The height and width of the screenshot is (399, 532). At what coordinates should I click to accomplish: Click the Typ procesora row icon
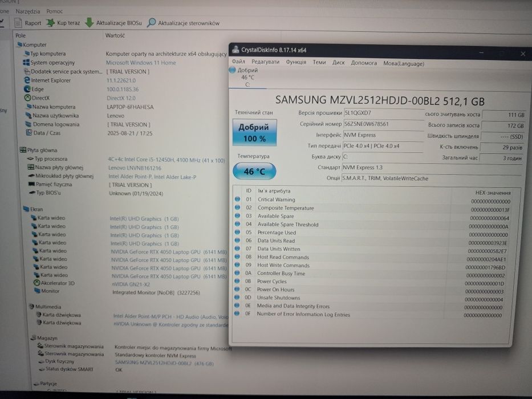click(30, 158)
